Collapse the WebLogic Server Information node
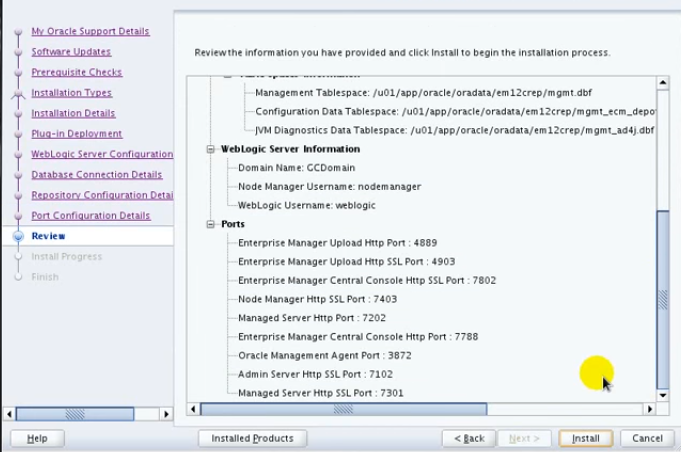The width and height of the screenshot is (681, 452). pyautogui.click(x=211, y=149)
